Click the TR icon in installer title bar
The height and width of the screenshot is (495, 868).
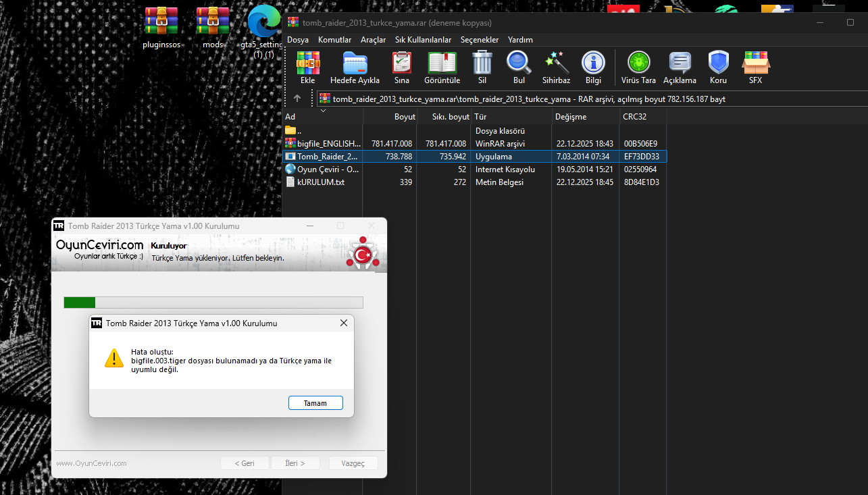coord(59,226)
